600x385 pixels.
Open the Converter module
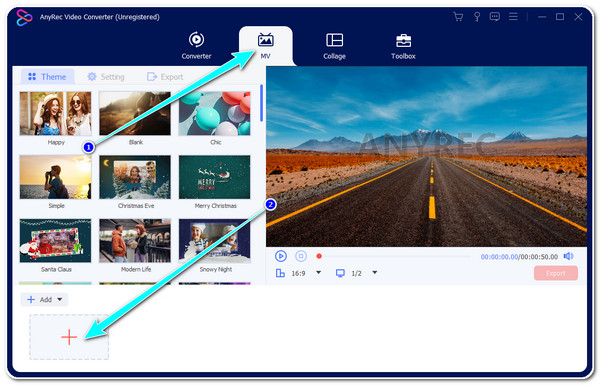(196, 46)
